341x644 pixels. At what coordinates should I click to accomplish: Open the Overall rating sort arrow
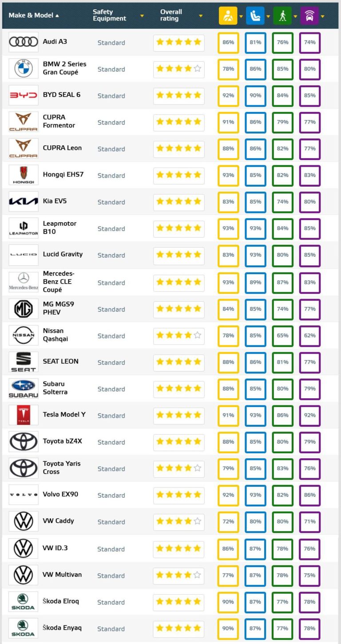click(201, 16)
